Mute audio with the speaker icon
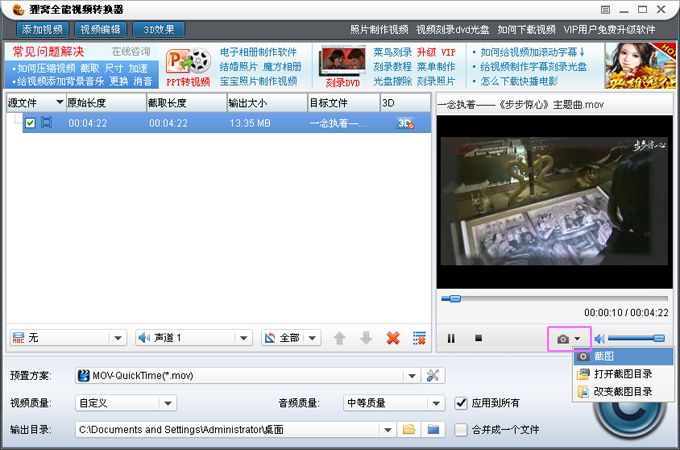Viewport: 680px width, 450px height. pyautogui.click(x=600, y=339)
